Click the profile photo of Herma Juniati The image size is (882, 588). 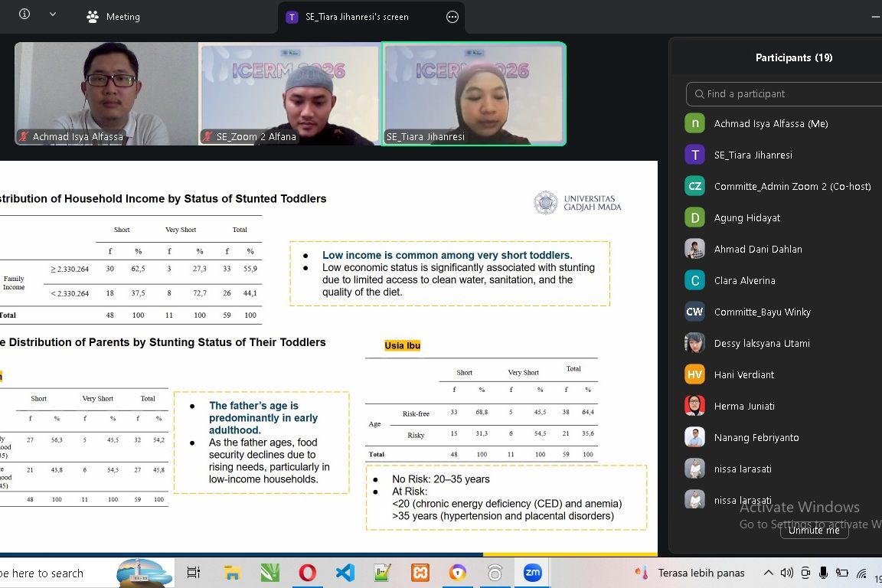694,406
